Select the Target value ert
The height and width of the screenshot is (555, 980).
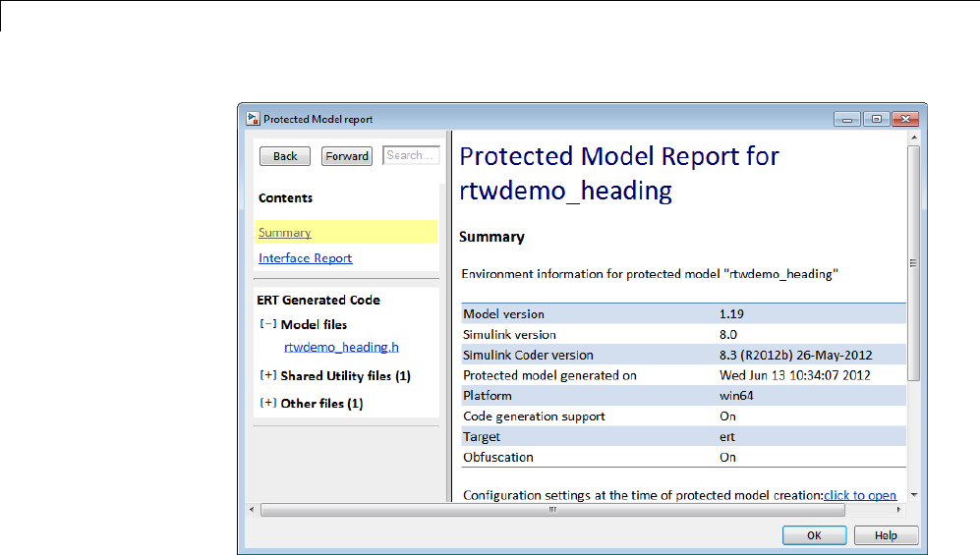coord(726,437)
